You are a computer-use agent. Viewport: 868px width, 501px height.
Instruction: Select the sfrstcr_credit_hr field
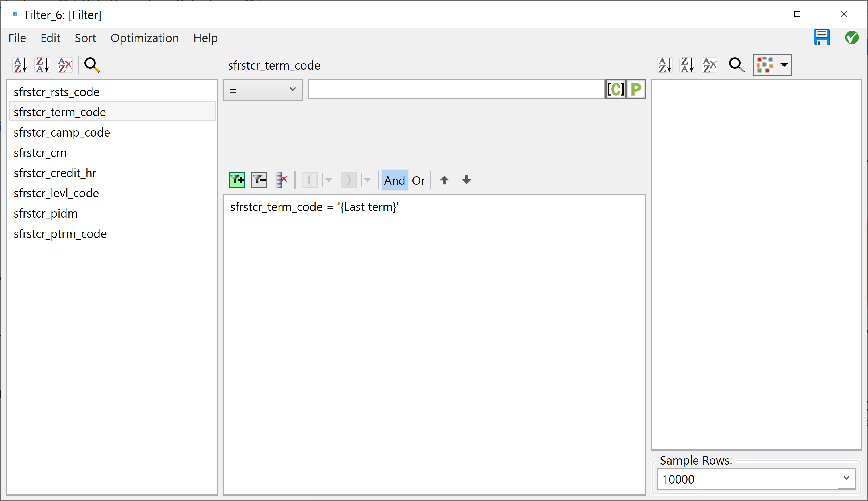point(112,173)
